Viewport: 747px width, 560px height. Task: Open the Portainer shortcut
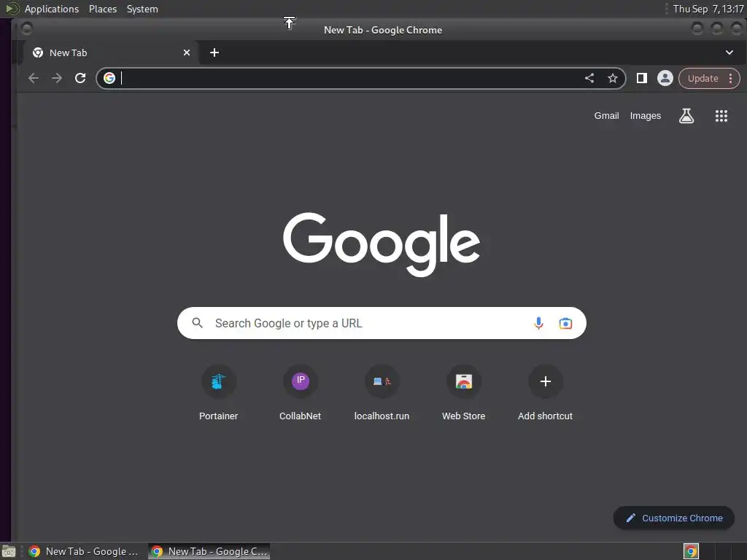click(x=219, y=393)
